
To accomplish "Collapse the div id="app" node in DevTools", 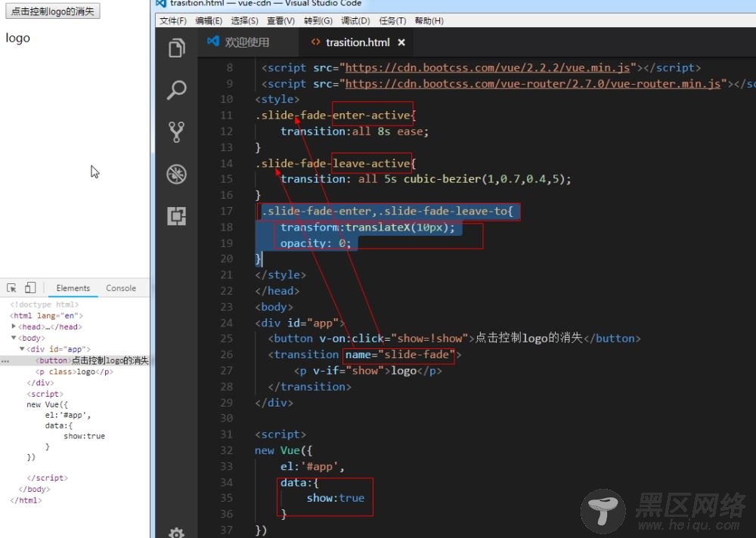I will pos(22,348).
